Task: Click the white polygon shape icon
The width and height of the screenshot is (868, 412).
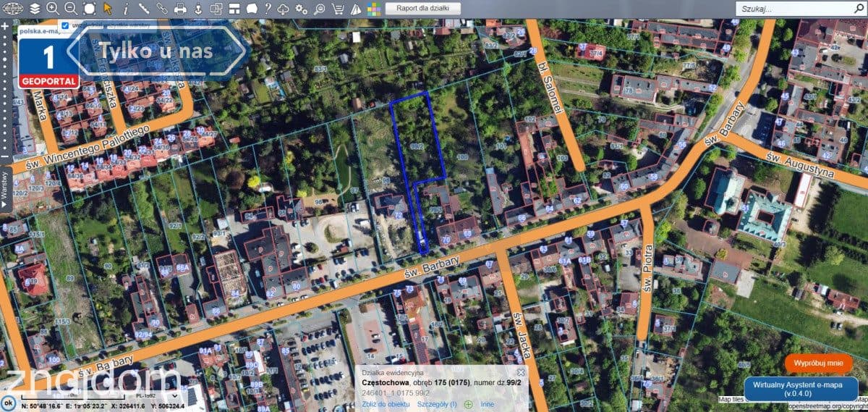Action: coord(251,9)
